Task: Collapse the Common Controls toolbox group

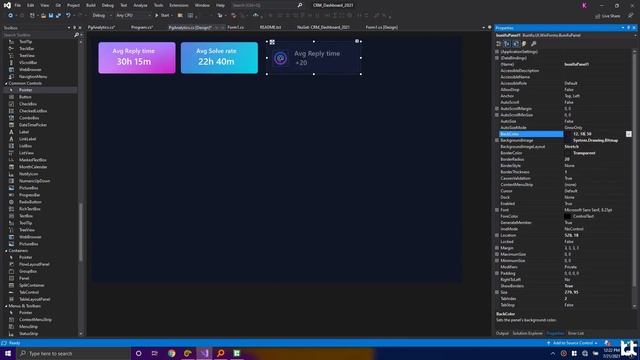Action: point(6,83)
